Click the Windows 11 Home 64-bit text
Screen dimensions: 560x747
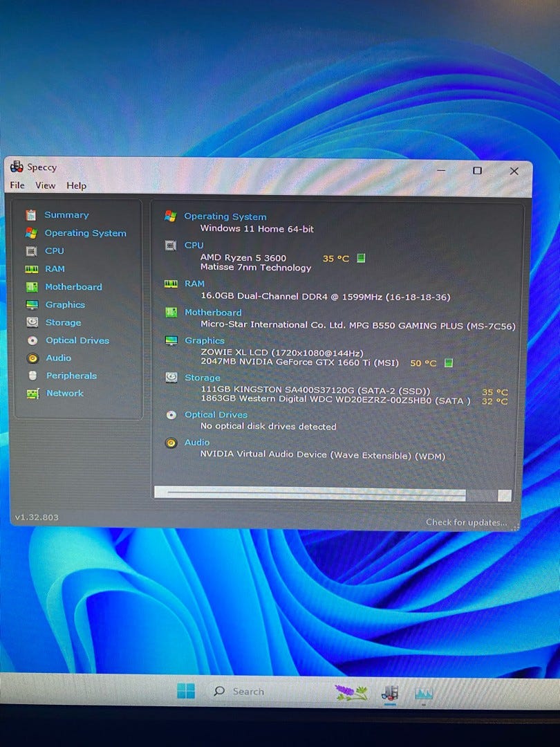click(257, 229)
